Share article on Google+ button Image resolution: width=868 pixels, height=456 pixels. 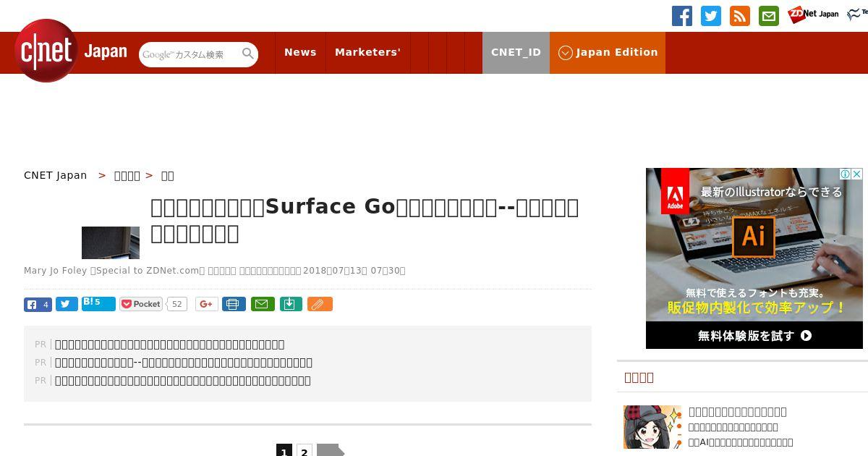point(206,304)
